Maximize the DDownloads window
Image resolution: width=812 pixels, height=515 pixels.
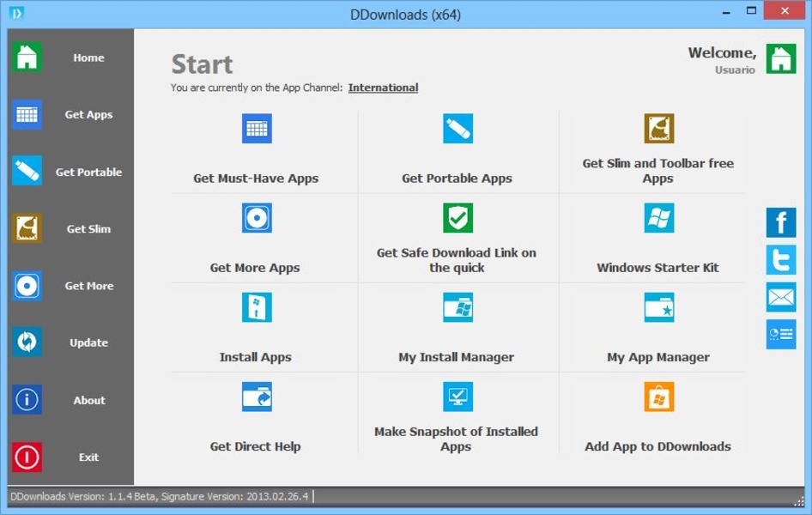751,11
